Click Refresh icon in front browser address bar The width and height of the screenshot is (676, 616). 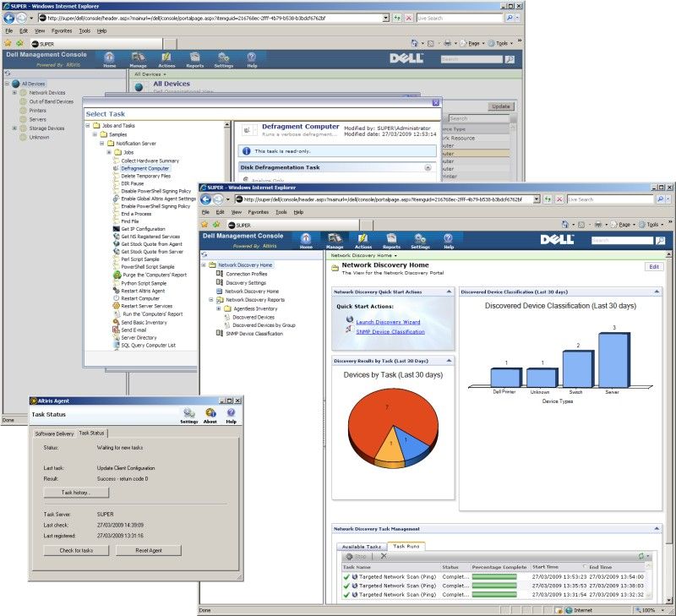(x=548, y=199)
